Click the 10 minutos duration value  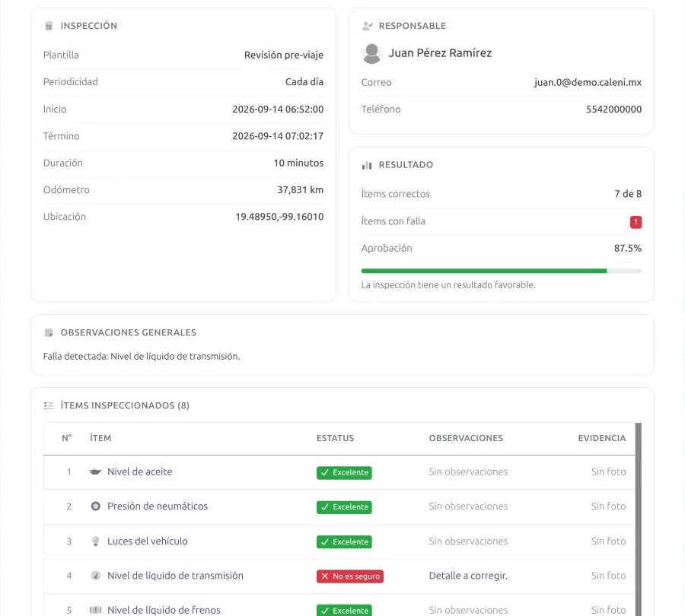click(299, 163)
